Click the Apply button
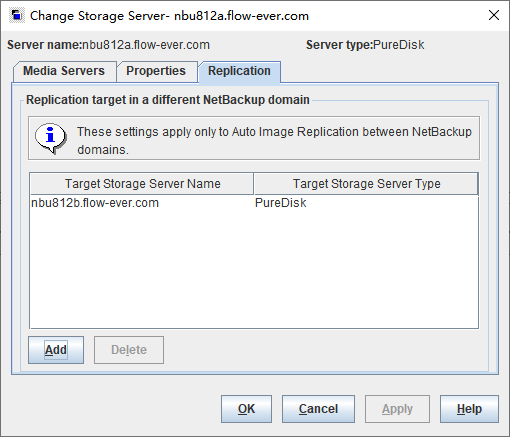510x437 pixels. pos(397,409)
